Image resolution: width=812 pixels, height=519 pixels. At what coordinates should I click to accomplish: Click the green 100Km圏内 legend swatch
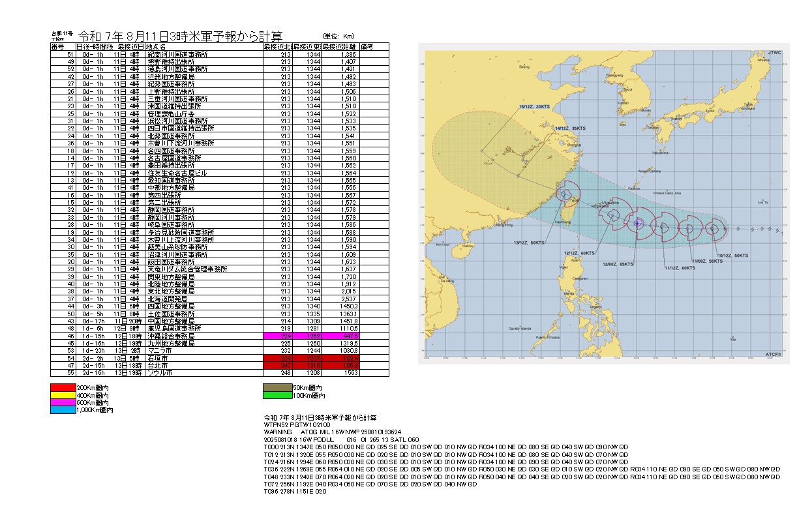(277, 396)
